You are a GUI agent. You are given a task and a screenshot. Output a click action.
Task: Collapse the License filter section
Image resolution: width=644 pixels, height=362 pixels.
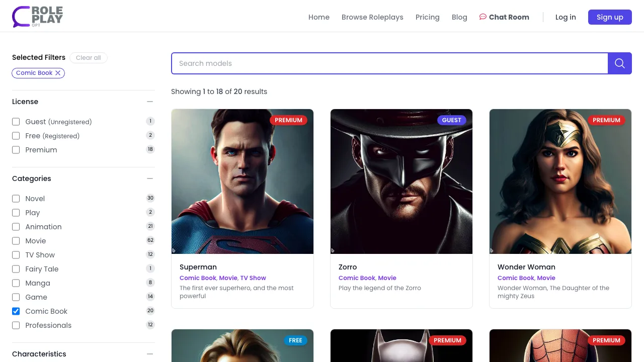coord(149,102)
